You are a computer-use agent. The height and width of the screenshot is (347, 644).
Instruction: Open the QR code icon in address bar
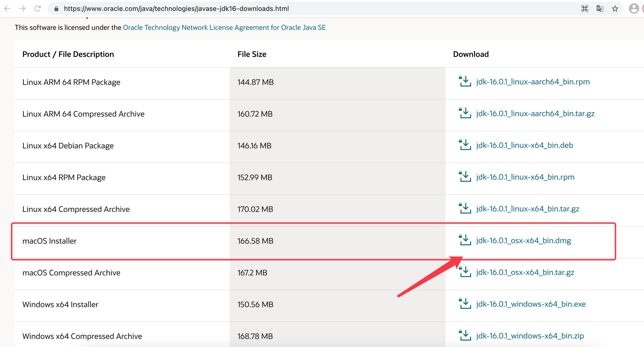(x=585, y=9)
